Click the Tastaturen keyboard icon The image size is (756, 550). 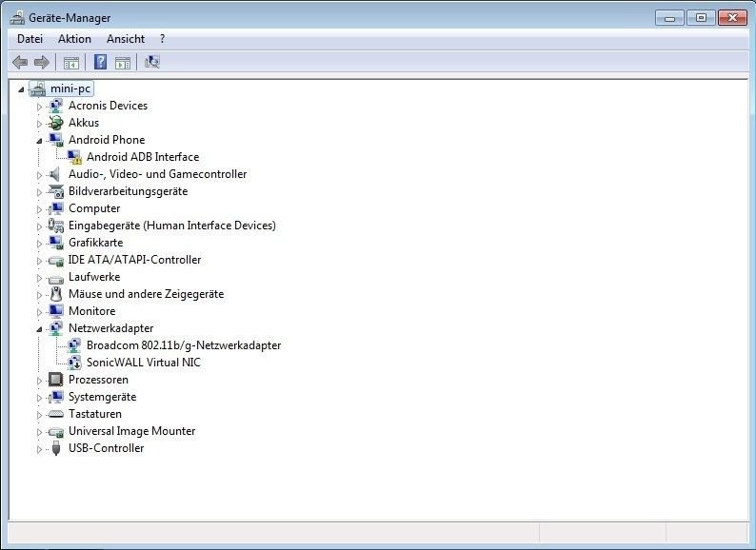(x=56, y=414)
